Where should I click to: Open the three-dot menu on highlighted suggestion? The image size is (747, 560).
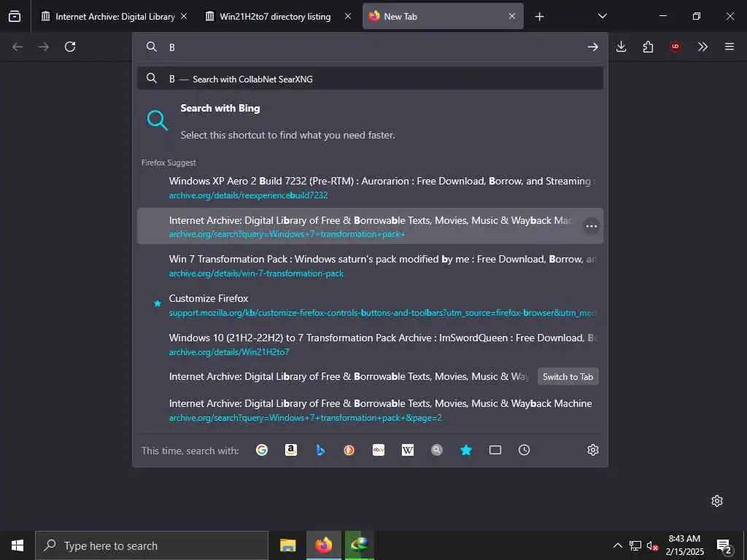pyautogui.click(x=591, y=226)
